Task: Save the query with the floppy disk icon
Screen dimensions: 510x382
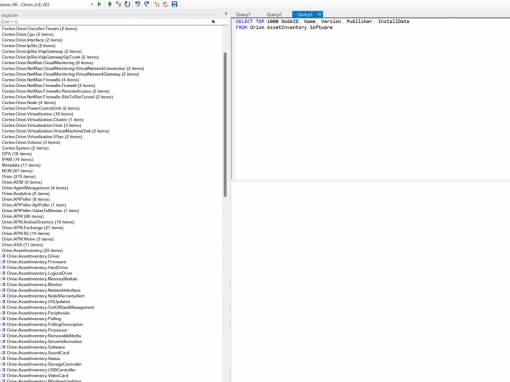Action: click(174, 4)
